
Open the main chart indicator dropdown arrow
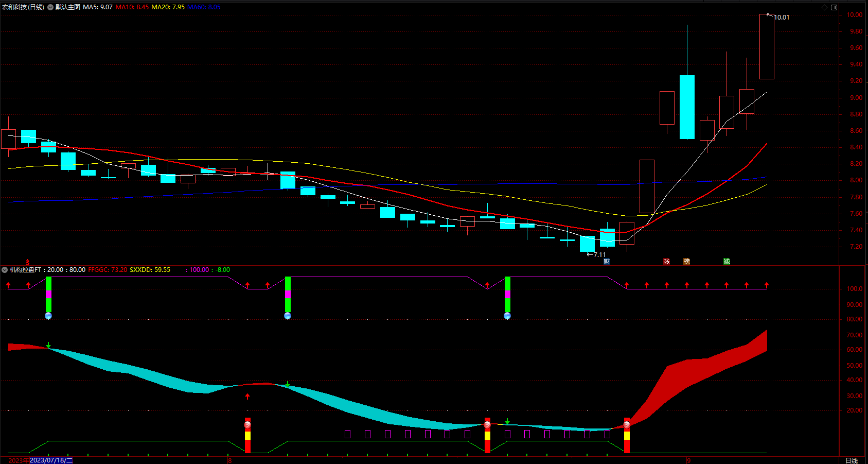click(x=50, y=7)
